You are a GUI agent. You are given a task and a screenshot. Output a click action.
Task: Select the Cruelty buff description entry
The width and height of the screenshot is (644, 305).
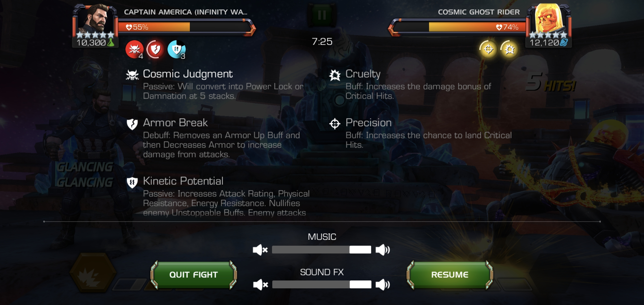coord(410,84)
